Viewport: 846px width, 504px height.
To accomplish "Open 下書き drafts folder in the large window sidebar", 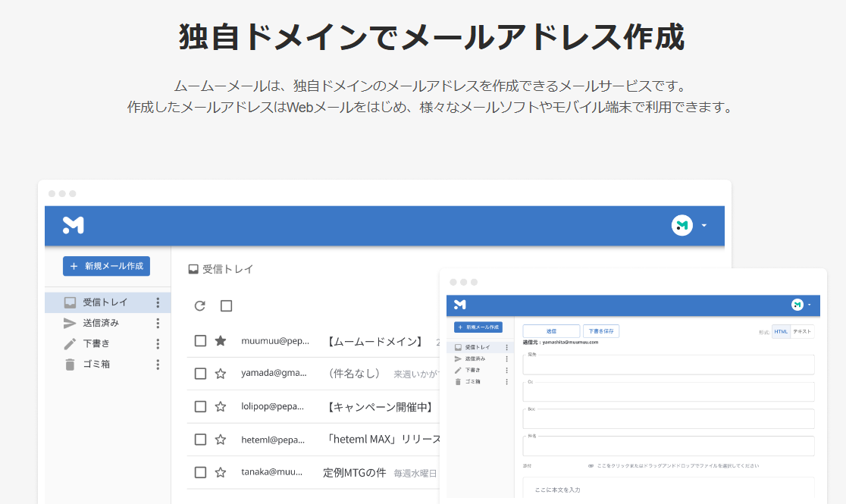I will pyautogui.click(x=96, y=343).
